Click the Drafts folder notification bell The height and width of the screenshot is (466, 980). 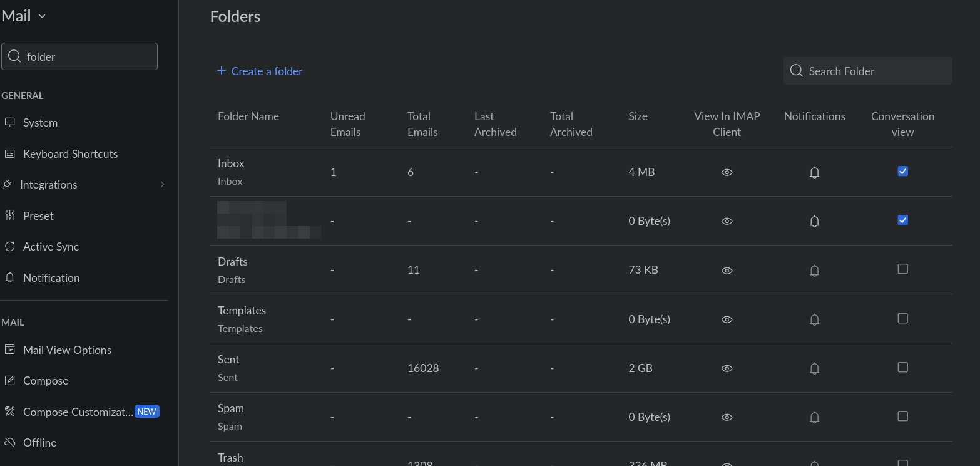coord(814,271)
